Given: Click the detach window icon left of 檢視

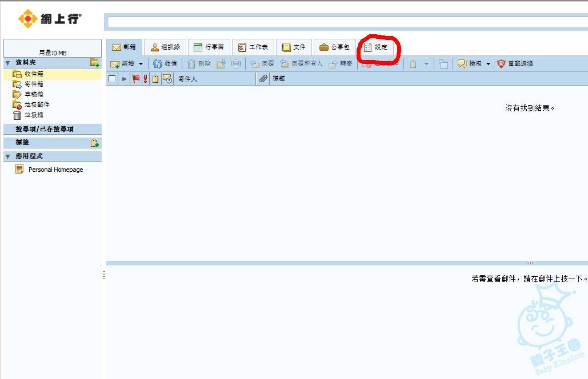Looking at the screenshot, I should click(443, 64).
